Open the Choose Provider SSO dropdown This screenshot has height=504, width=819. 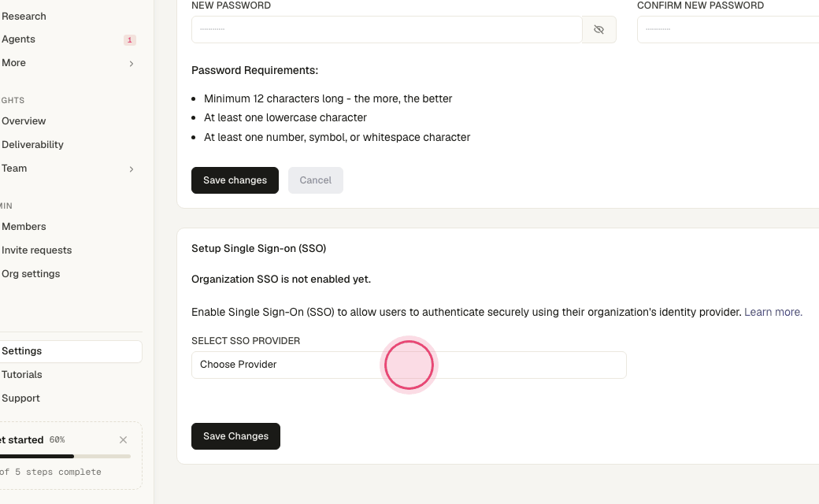409,365
